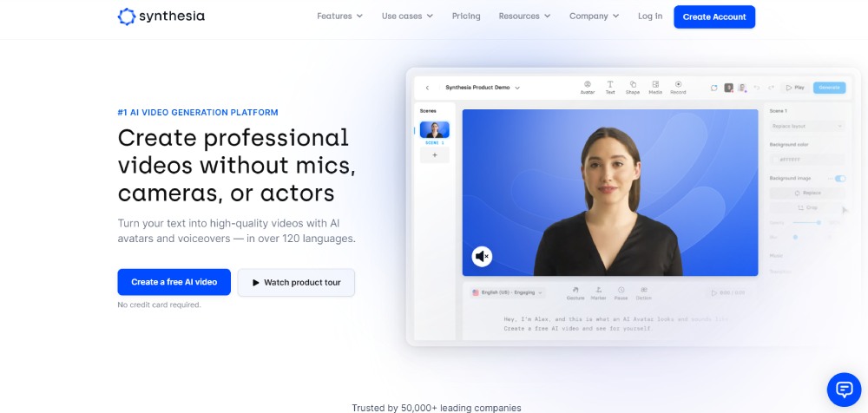This screenshot has width=868, height=413.
Task: Click the redo arrow in demo editor
Action: tap(771, 88)
